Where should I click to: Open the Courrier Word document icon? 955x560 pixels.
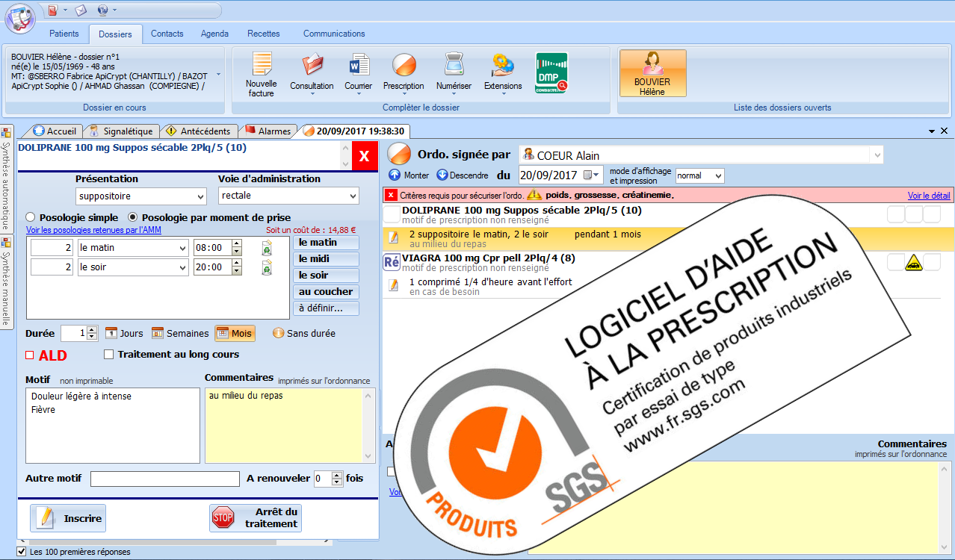point(359,66)
